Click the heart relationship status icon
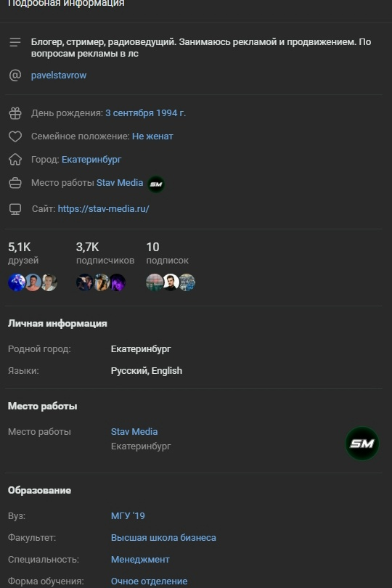Image resolution: width=392 pixels, height=588 pixels. click(15, 136)
